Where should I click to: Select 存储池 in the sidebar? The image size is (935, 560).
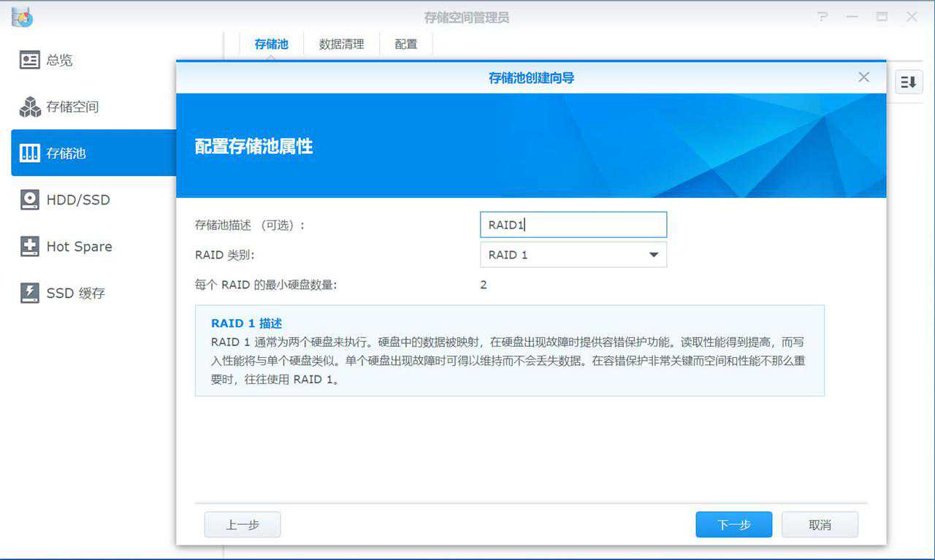66,153
